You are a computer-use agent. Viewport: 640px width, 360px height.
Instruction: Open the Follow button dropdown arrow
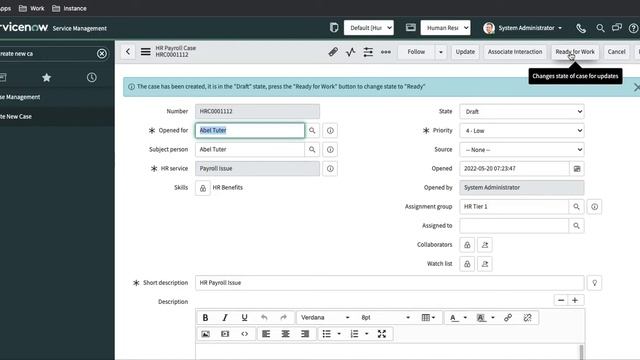pyautogui.click(x=441, y=52)
